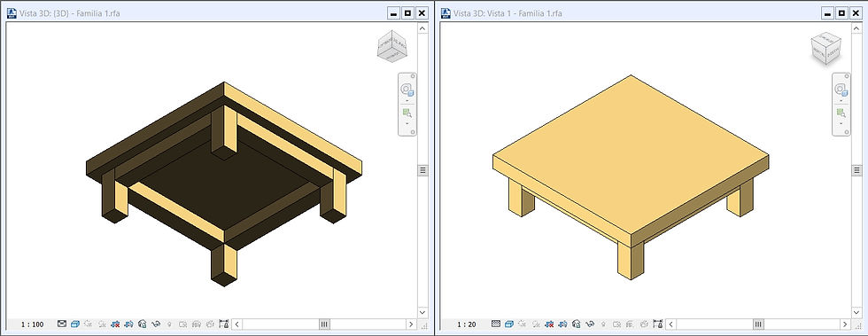Open view scale 1 : 100 selector

[32, 324]
